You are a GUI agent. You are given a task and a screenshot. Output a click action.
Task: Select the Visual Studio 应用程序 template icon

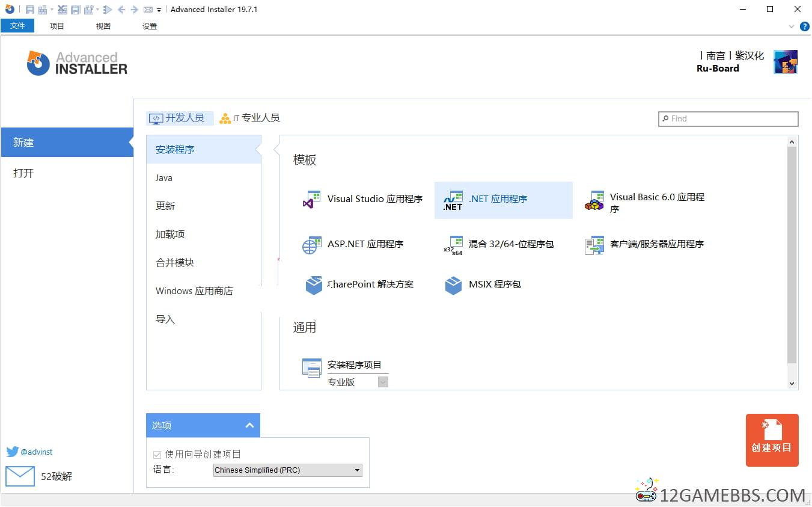click(x=312, y=199)
